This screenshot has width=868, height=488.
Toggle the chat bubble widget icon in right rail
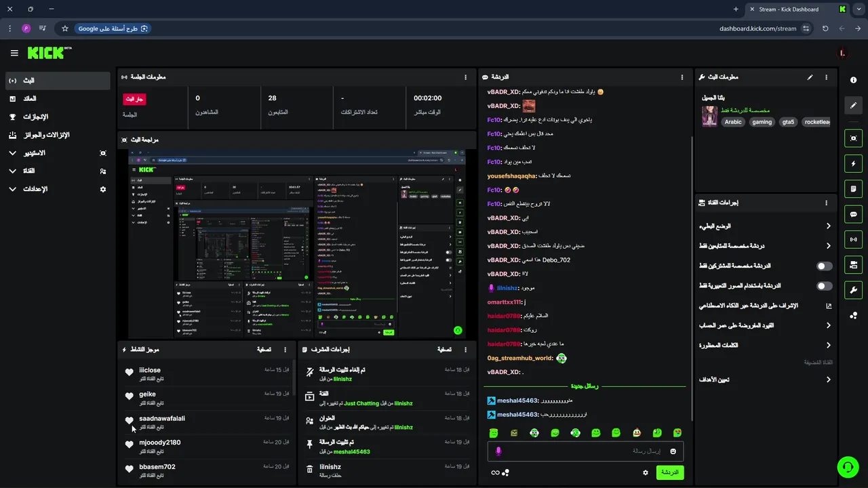pyautogui.click(x=853, y=214)
